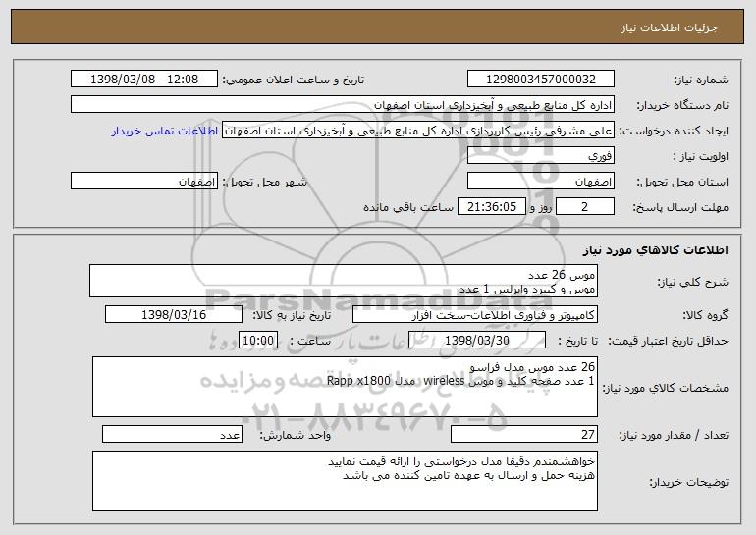Click the label نام دستگاه خریدار

682,106
